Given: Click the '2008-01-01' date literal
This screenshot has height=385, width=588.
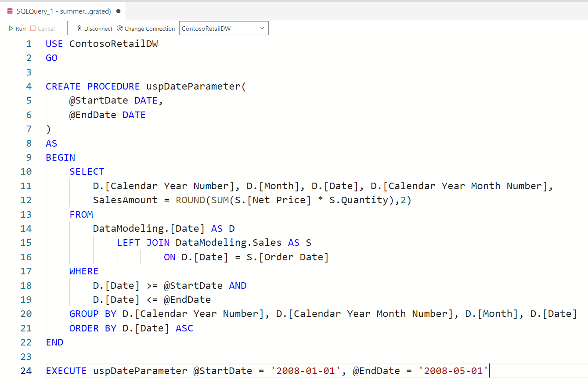Looking at the screenshot, I should pos(305,371).
